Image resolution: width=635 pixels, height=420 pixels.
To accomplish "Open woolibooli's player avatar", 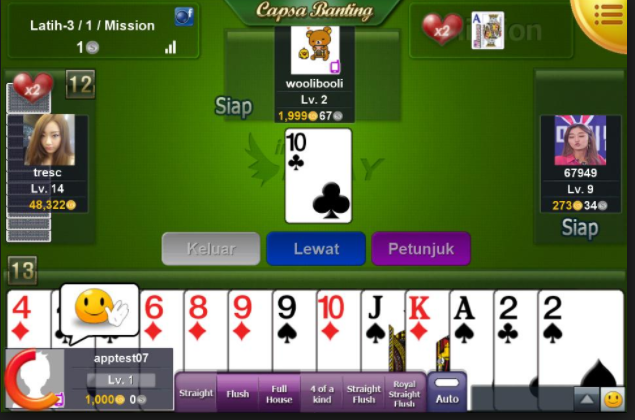I will [315, 50].
